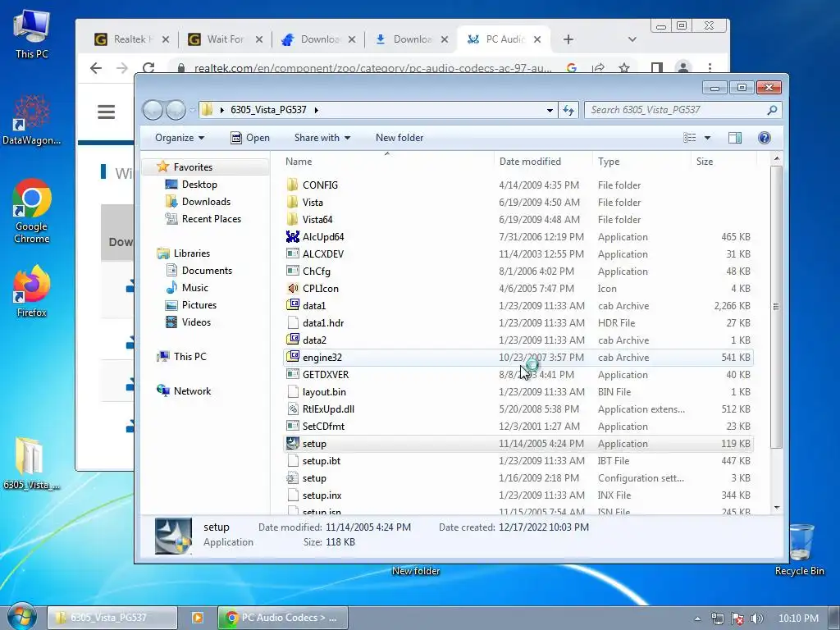
Task: Select the layout.bin file row
Action: (518, 391)
